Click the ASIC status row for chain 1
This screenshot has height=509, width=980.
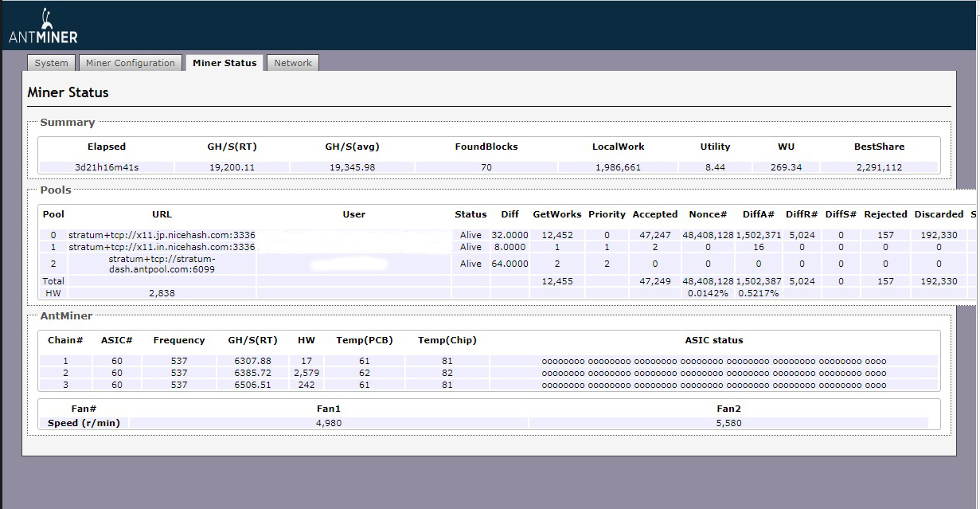[x=713, y=361]
